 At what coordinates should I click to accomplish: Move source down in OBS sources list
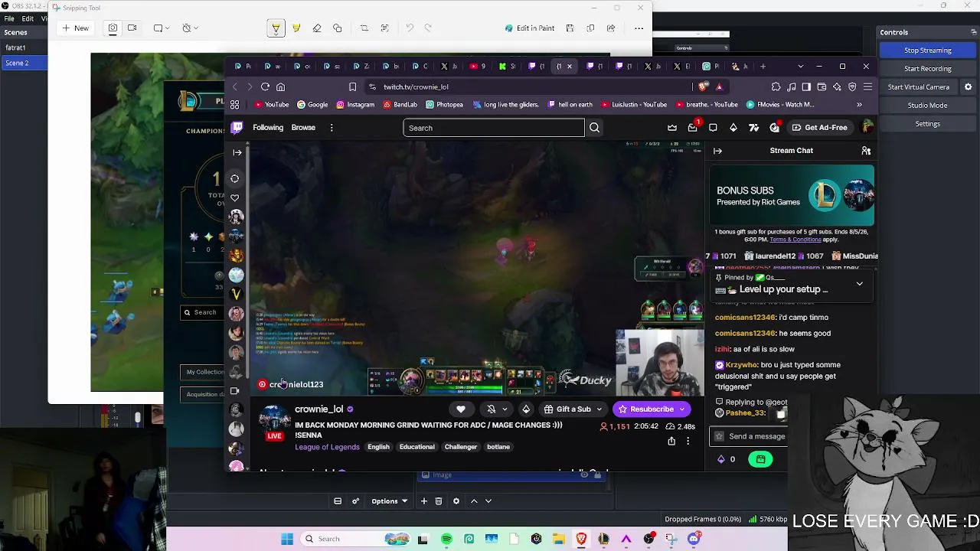click(488, 501)
